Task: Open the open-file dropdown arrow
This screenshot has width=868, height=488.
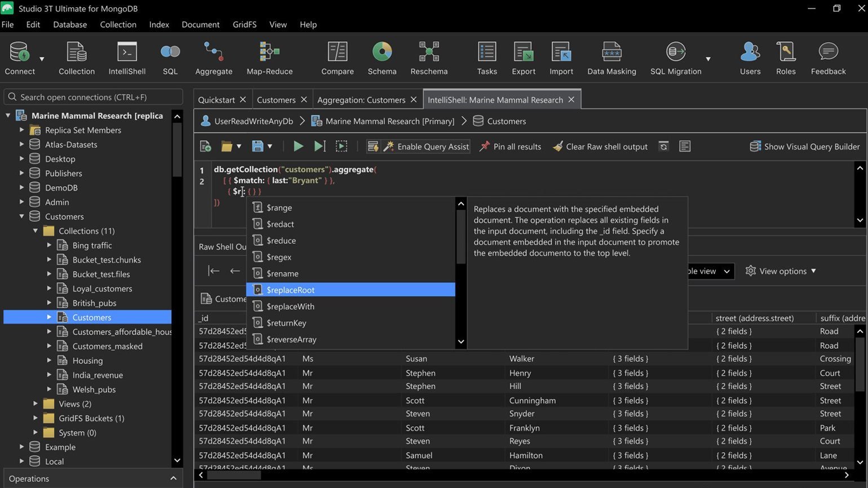Action: 239,147
